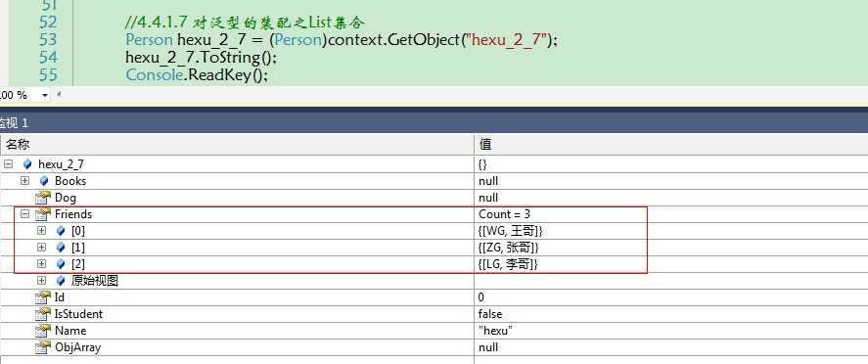Click the icon next to [1]

[61, 248]
